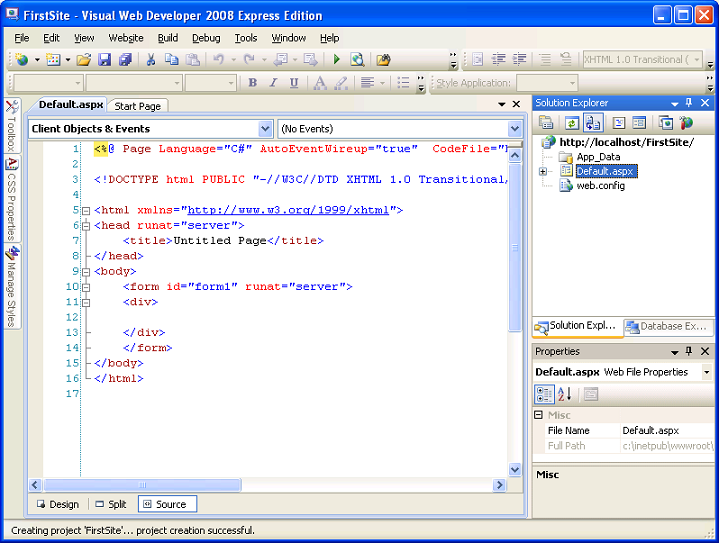The image size is (719, 543).
Task: Open the Build menu
Action: coord(168,38)
